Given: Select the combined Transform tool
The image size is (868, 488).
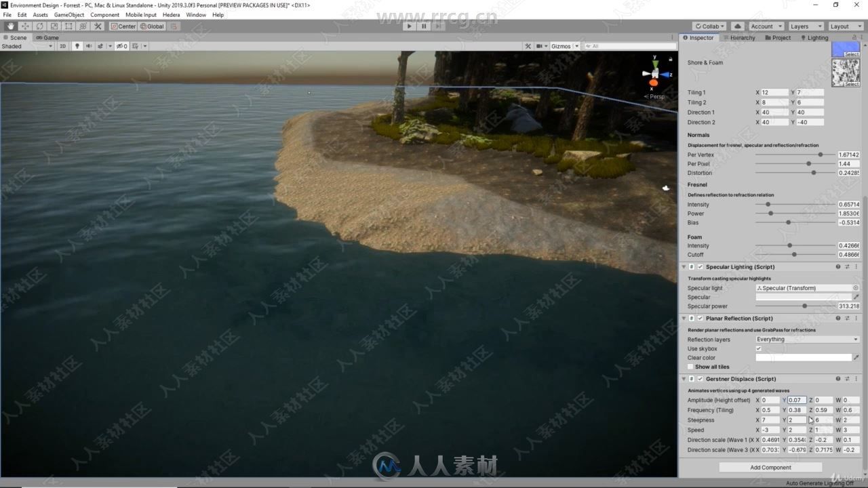Looking at the screenshot, I should (x=83, y=26).
